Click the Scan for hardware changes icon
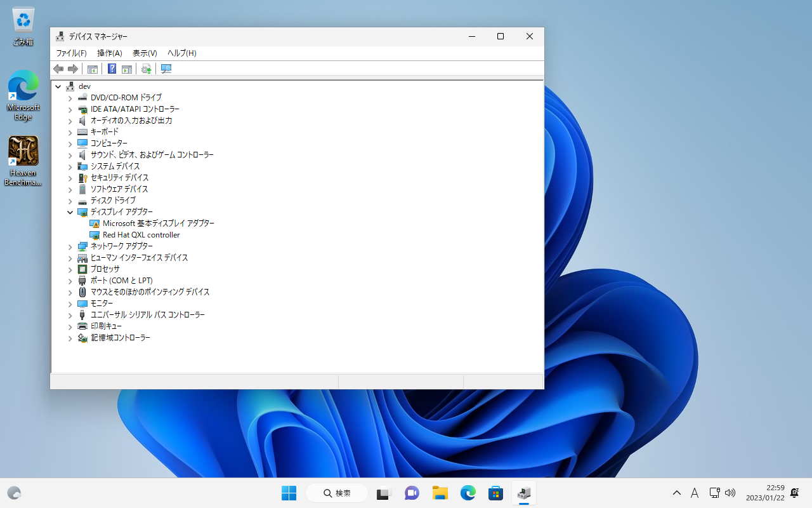This screenshot has height=508, width=812. point(166,69)
